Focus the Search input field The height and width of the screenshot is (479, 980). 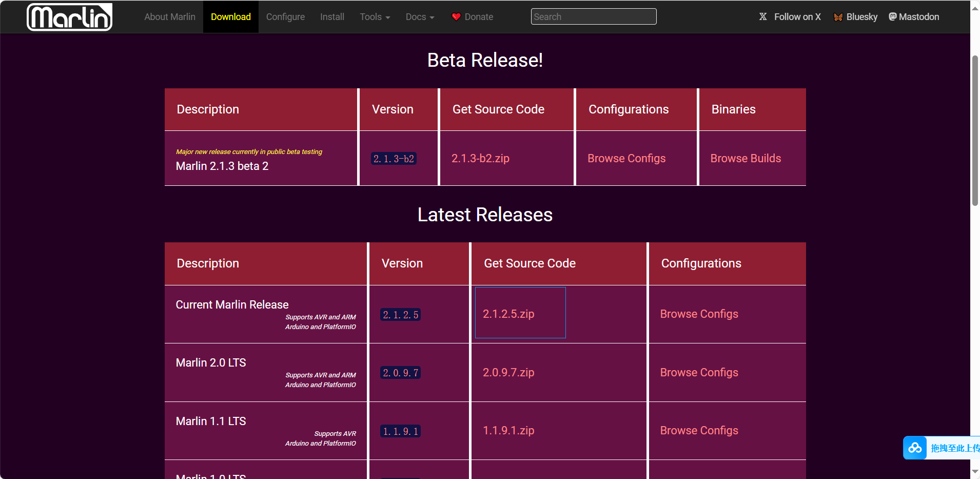tap(594, 16)
